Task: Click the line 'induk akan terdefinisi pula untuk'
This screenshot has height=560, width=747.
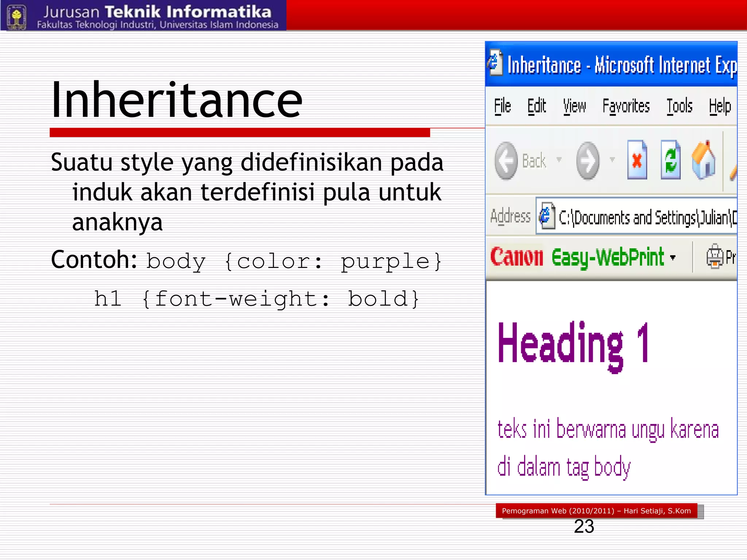Action: [x=257, y=192]
